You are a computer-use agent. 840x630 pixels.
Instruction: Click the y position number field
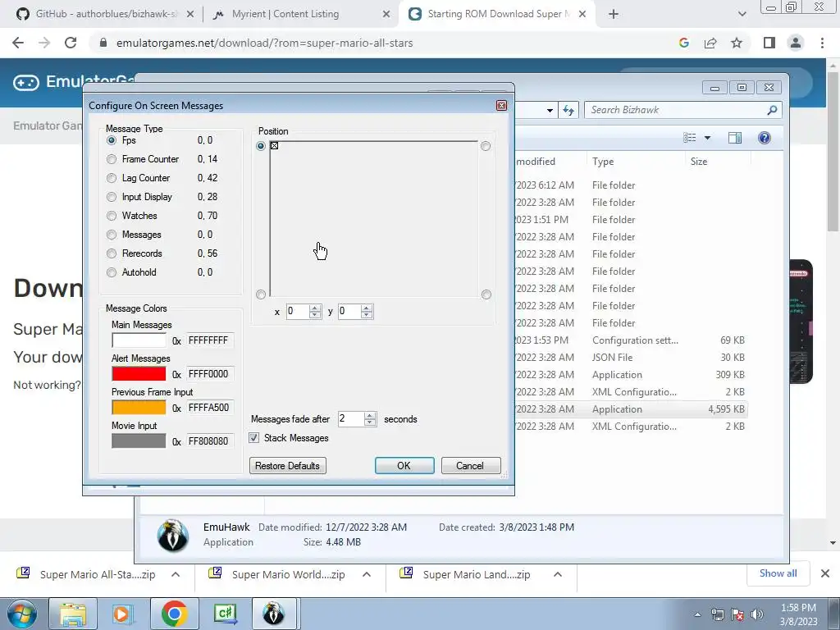(x=349, y=311)
